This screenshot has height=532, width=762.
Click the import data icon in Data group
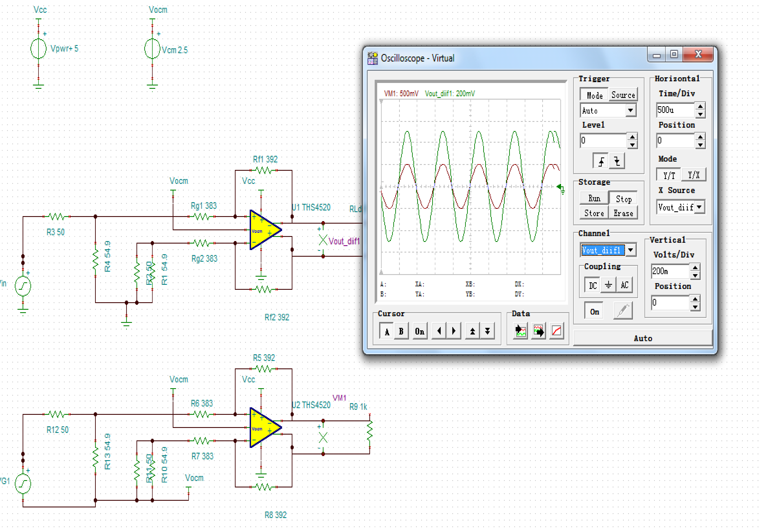pos(520,331)
